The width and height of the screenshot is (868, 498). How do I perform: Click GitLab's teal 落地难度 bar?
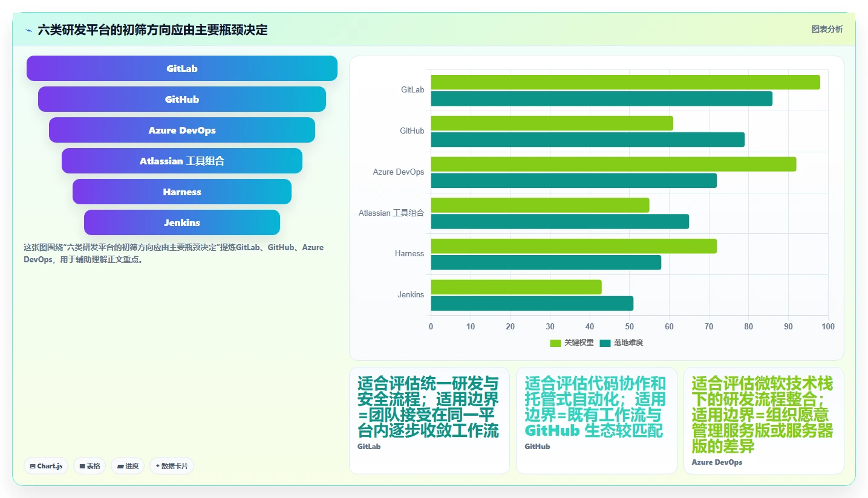coord(601,99)
